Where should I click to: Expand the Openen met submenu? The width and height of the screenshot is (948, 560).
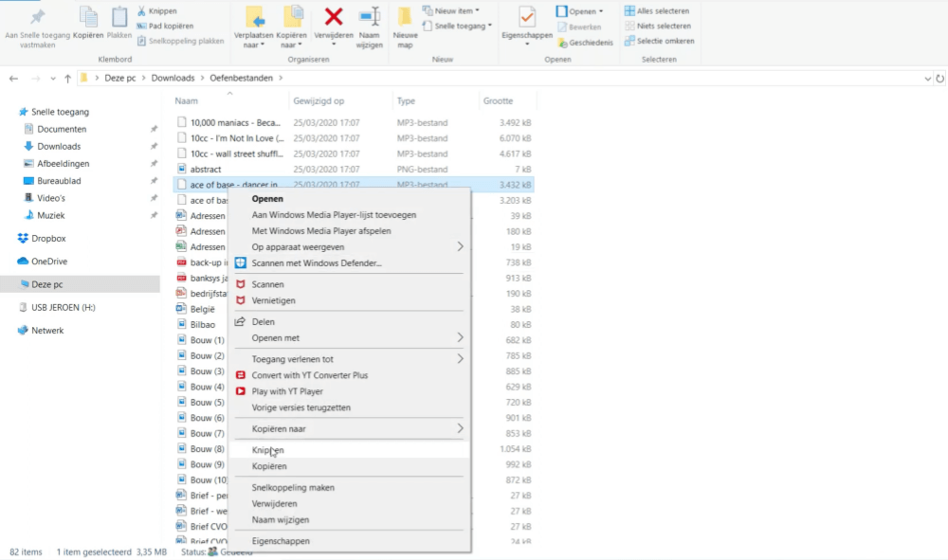coord(461,337)
